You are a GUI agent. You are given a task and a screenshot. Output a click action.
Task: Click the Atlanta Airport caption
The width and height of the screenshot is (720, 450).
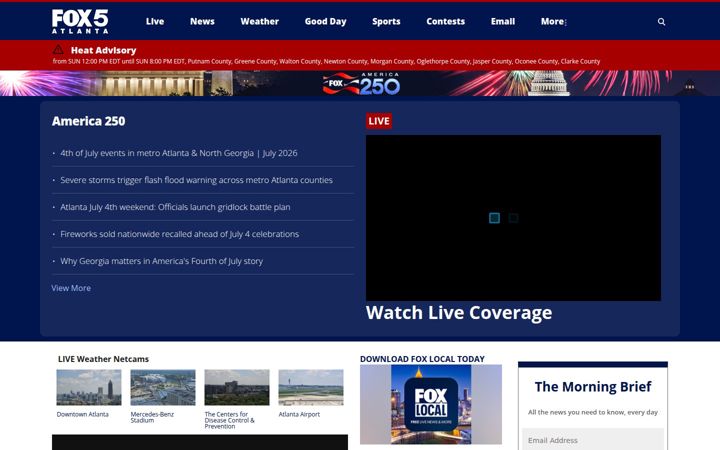[x=299, y=414]
